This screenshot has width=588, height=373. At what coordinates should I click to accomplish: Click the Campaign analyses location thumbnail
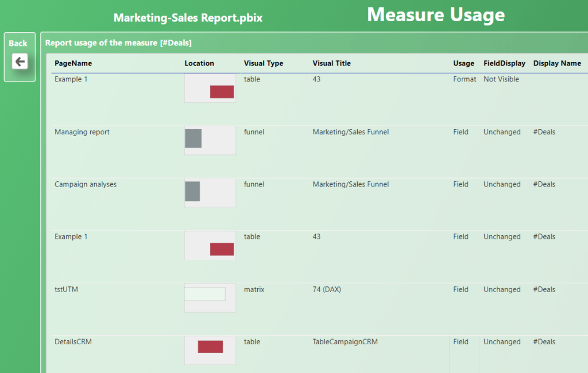click(210, 193)
